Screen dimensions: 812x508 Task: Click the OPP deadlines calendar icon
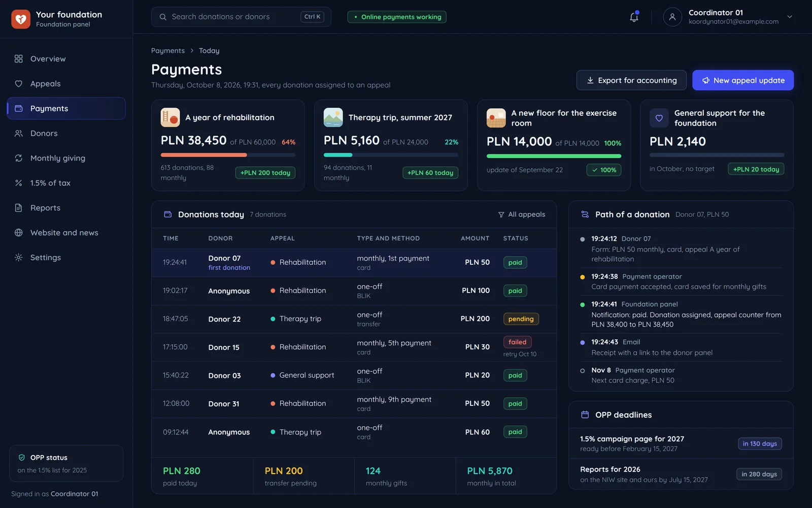(x=585, y=415)
